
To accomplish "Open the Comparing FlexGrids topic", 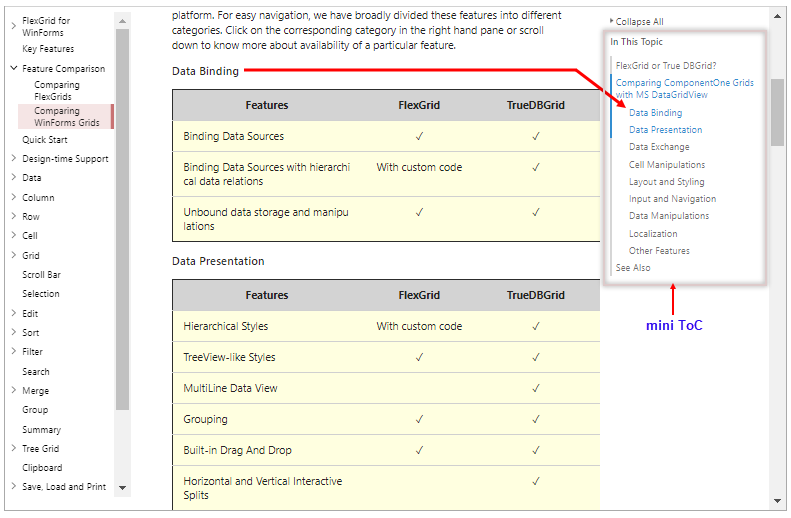I will 56,91.
